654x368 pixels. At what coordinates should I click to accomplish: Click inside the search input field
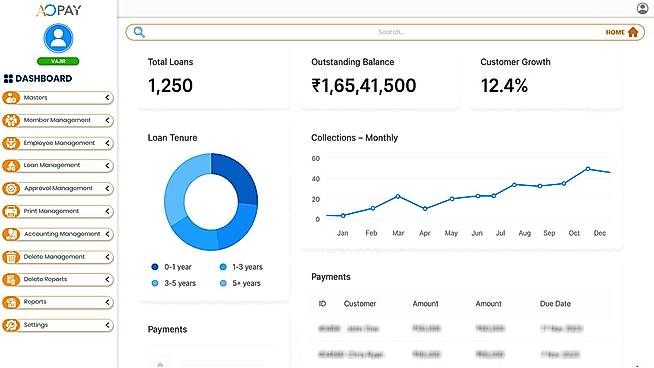click(x=385, y=32)
